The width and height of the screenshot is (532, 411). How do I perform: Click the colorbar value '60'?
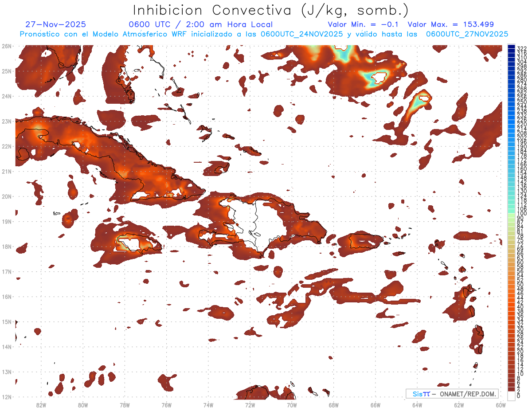520,262
